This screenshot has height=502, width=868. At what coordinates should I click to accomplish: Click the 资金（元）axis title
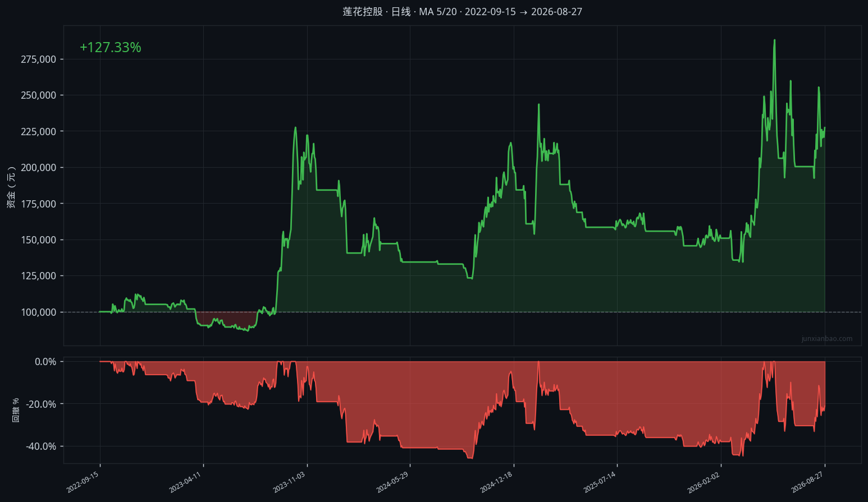tap(11, 187)
